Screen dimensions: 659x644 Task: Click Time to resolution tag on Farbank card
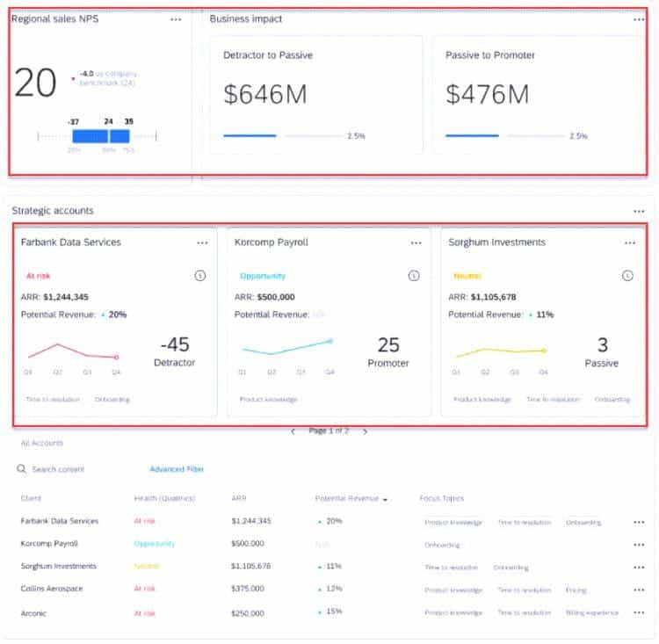[x=53, y=399]
